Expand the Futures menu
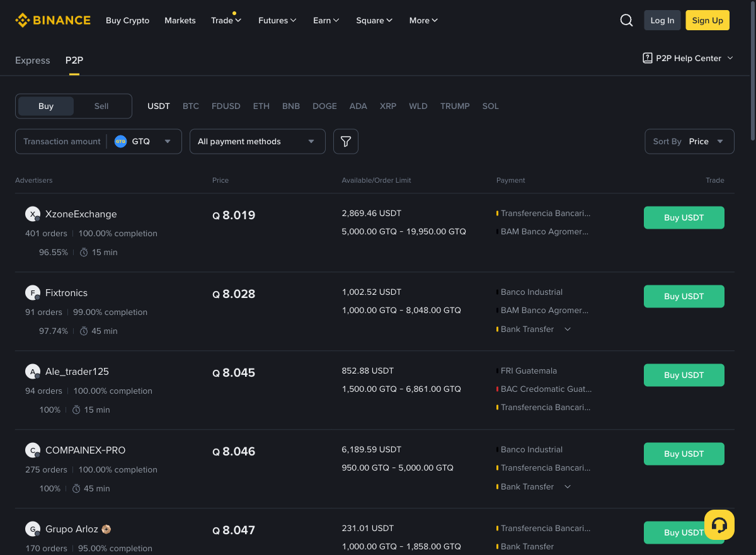 (277, 20)
